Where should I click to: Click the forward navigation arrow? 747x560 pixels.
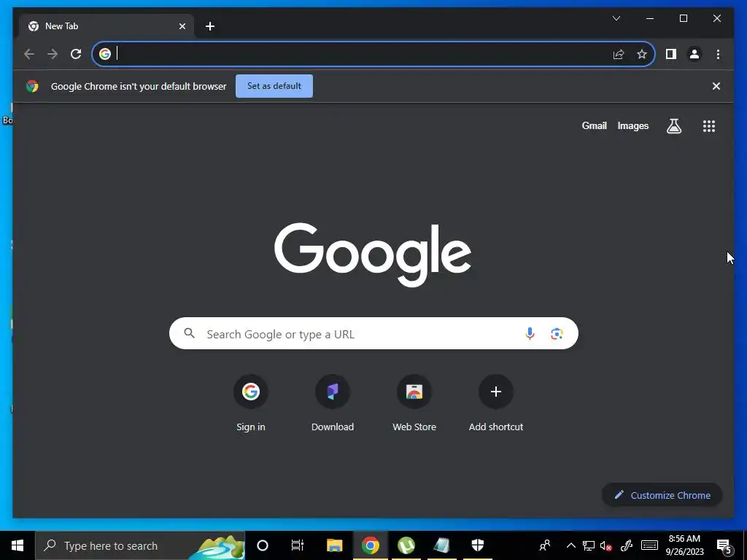53,54
